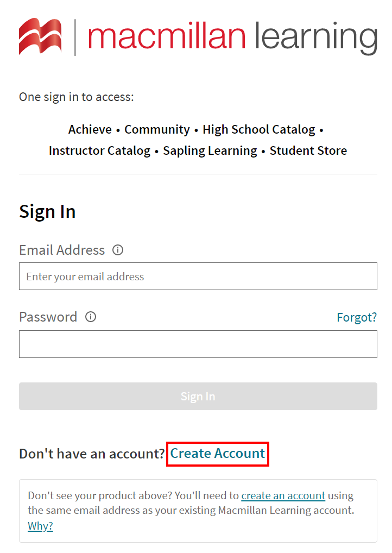Click the Why? link
Viewport: 392px width, 553px height.
[x=40, y=526]
